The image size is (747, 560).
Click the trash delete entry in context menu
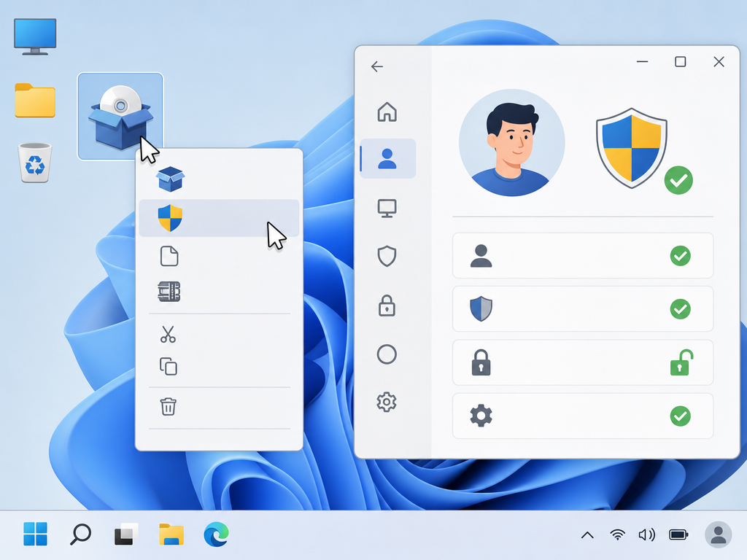click(x=169, y=407)
